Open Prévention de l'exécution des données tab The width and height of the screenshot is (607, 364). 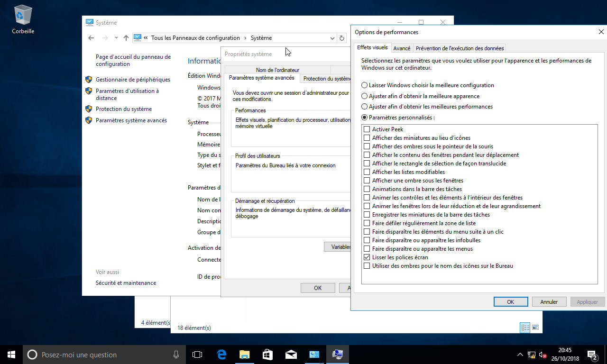pyautogui.click(x=459, y=48)
